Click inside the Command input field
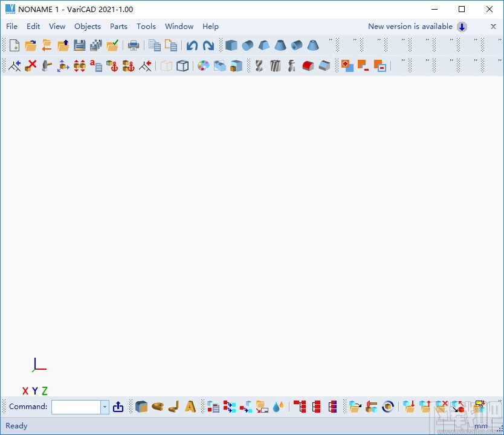 tap(76, 407)
